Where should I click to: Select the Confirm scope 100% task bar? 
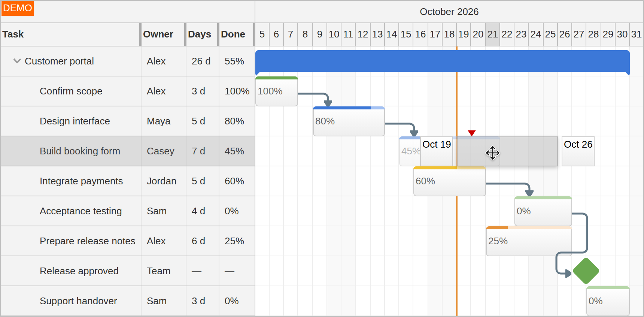click(x=277, y=91)
